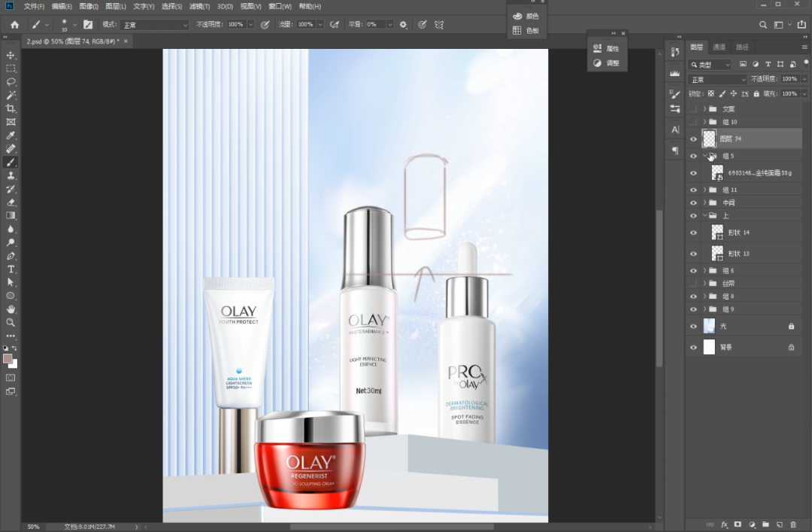
Task: Select the Crop tool
Action: click(11, 108)
